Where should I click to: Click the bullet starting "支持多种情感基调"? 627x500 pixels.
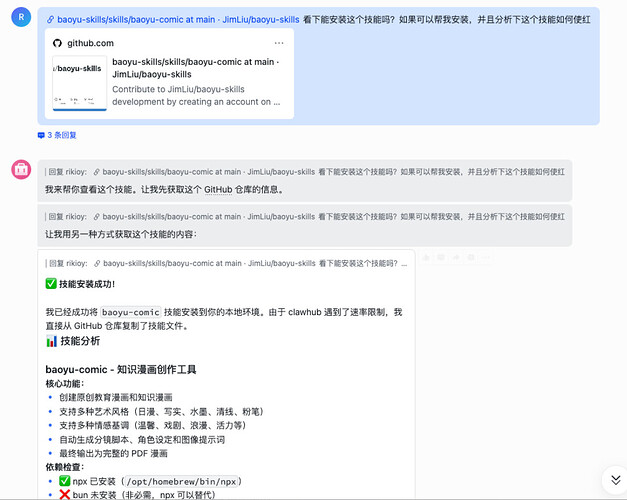152,425
